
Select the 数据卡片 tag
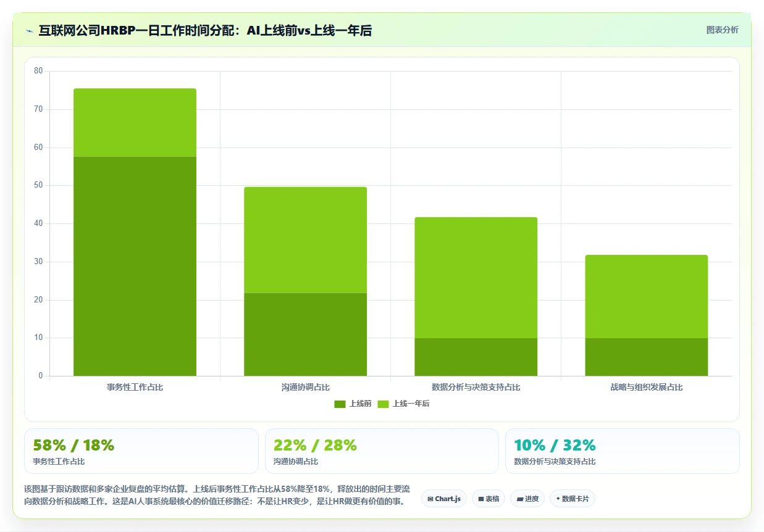[x=573, y=499]
